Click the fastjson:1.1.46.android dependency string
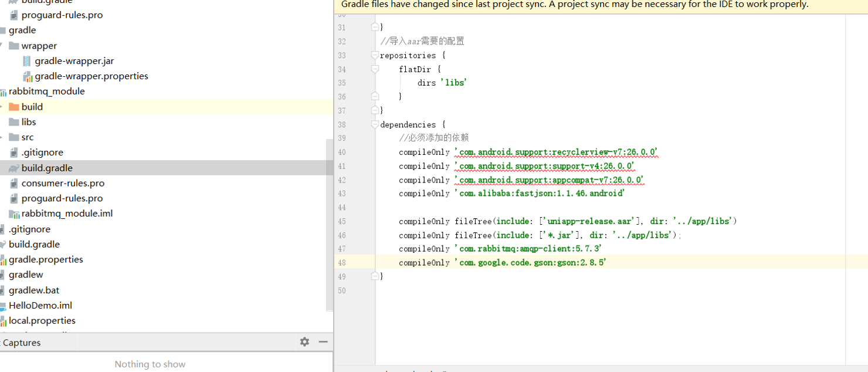This screenshot has height=372, width=868. tap(540, 194)
